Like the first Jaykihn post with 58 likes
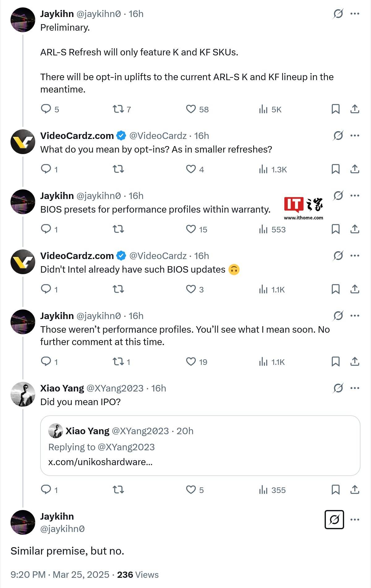The height and width of the screenshot is (588, 371). pos(191,109)
